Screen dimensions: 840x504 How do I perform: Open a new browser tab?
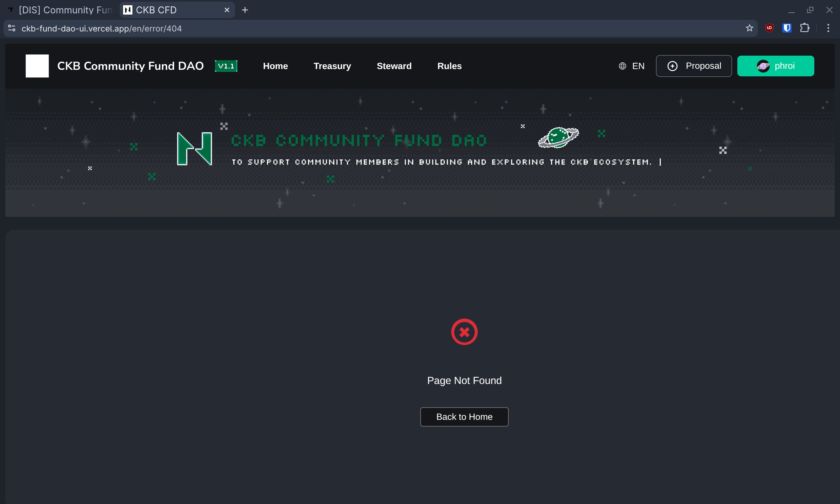coord(245,10)
